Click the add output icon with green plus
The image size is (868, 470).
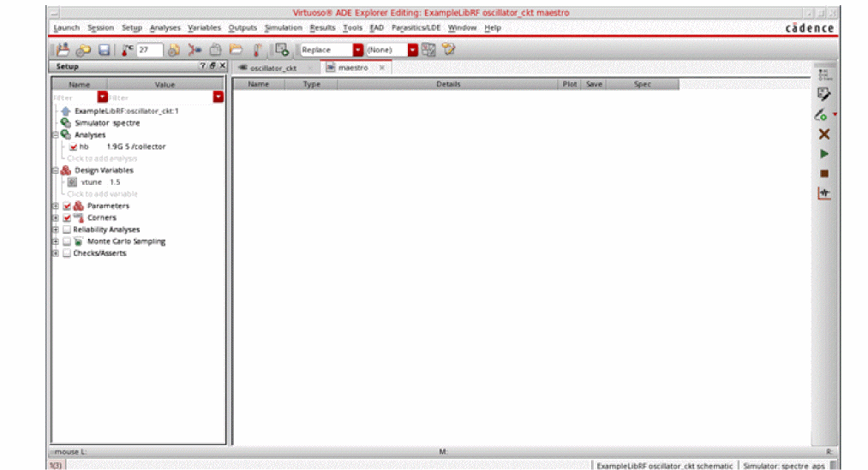point(282,50)
